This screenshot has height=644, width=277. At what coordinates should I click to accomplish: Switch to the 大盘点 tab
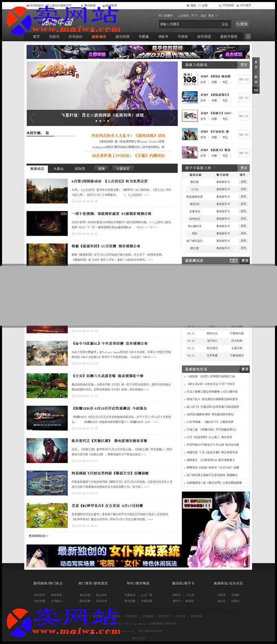pyautogui.click(x=59, y=169)
